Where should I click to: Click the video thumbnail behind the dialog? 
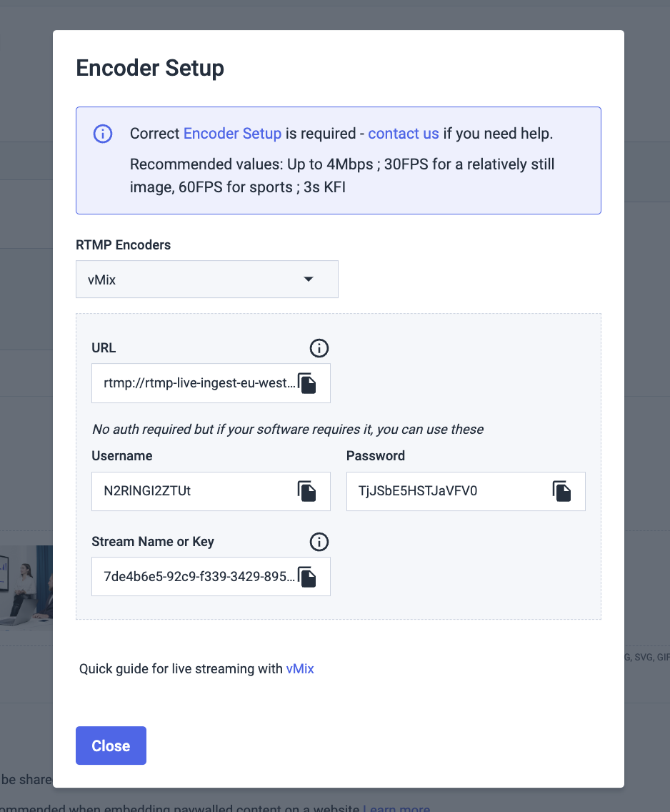[26, 586]
